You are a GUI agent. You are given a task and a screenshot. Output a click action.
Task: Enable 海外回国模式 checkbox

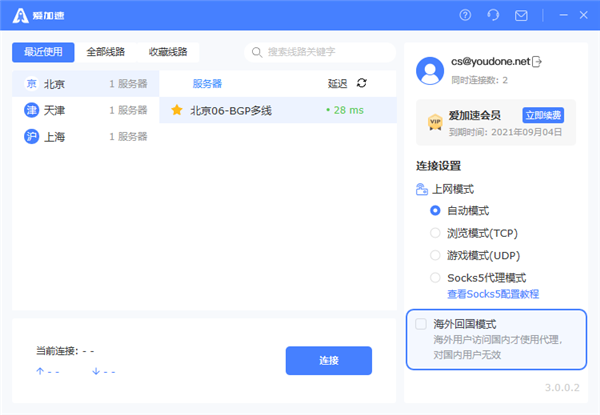[421, 324]
